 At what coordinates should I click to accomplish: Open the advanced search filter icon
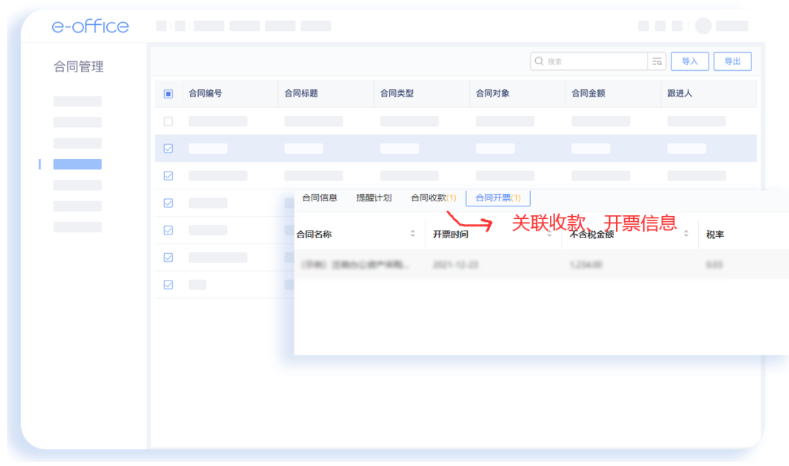(x=657, y=61)
